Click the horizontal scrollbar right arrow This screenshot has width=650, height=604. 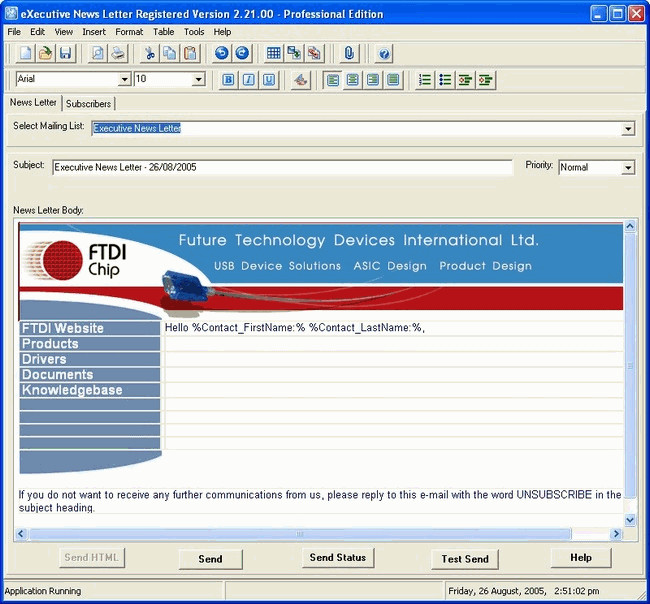(x=616, y=534)
